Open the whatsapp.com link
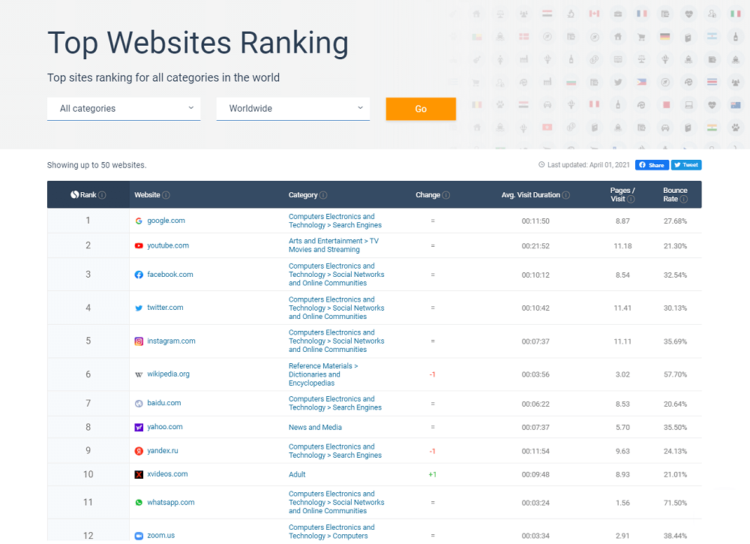 pyautogui.click(x=171, y=502)
